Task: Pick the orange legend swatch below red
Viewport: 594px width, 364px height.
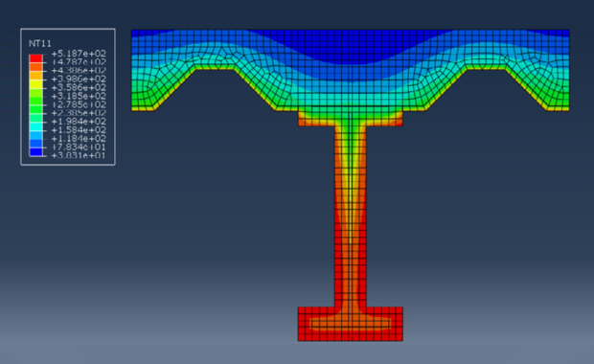Action: click(x=36, y=67)
